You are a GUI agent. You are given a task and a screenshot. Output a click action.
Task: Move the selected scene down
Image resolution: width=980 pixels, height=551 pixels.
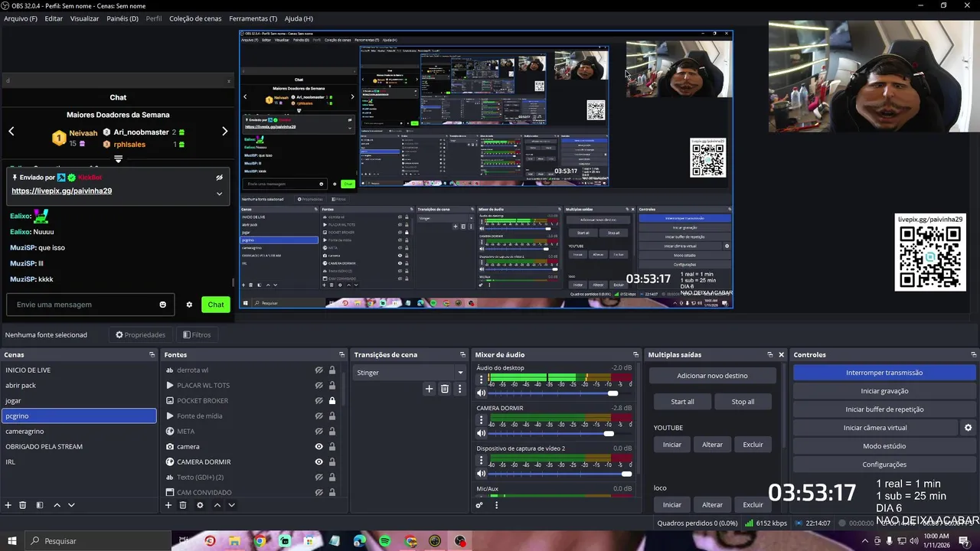[x=71, y=505]
